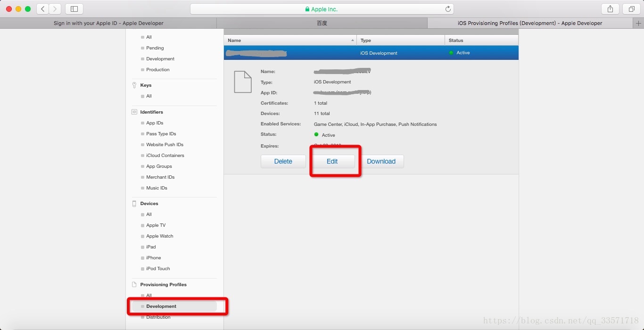Viewport: 644px width, 330px height.
Task: Open Production certificates in sidebar
Action: [x=158, y=70]
